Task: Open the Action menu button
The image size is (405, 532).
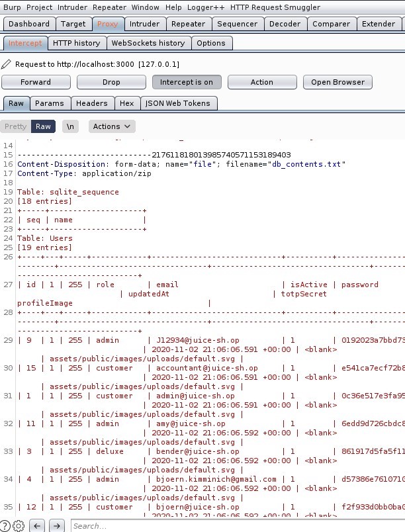Action: click(262, 82)
